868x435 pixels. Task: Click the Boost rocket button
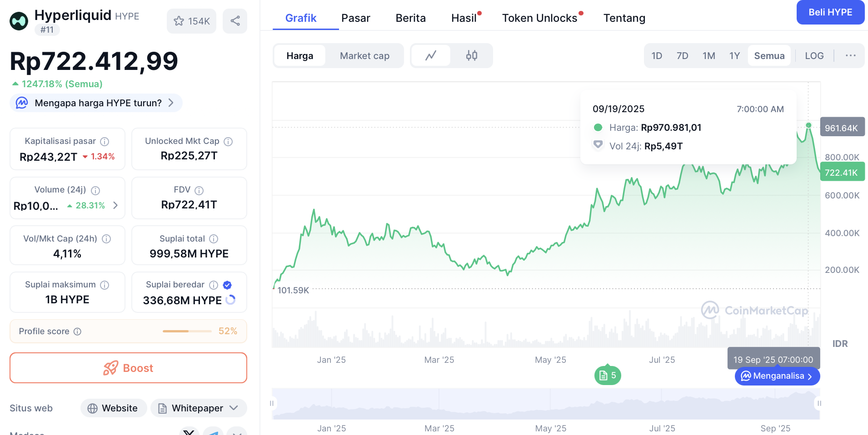[128, 368]
